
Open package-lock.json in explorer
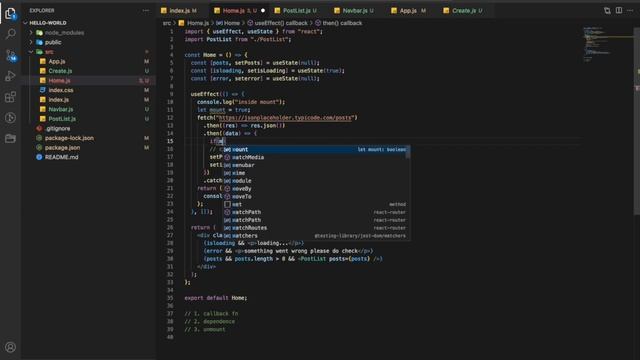click(89, 138)
